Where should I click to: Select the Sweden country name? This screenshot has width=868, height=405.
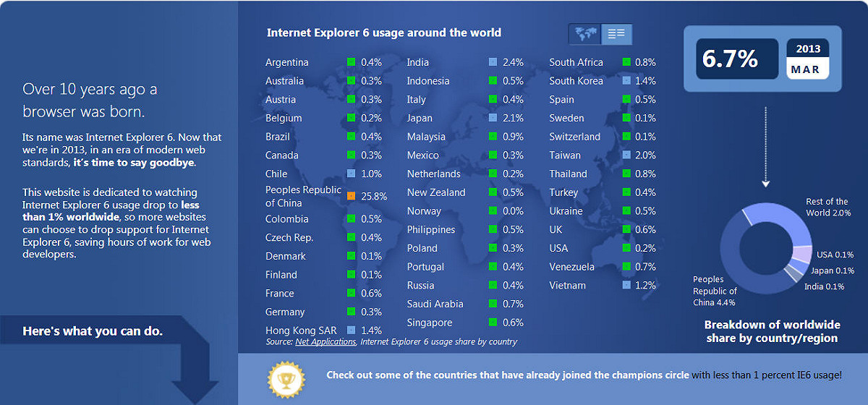point(567,118)
